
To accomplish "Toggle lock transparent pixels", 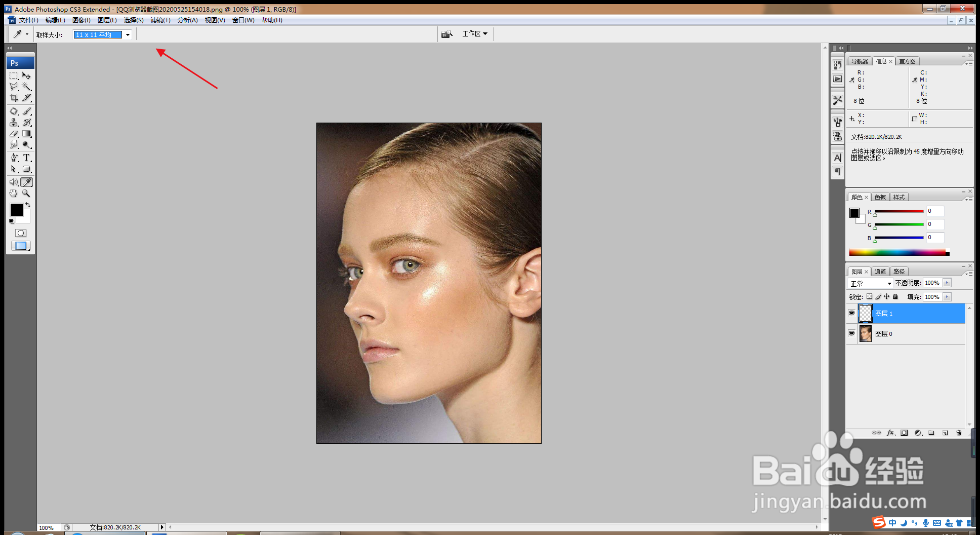I will point(869,296).
